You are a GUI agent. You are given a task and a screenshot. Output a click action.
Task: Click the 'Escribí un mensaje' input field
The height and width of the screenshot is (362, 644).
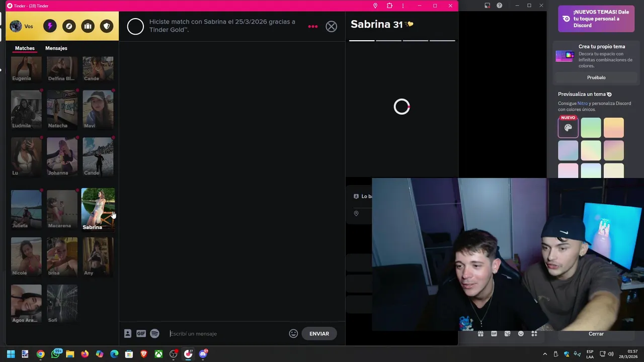(x=226, y=333)
